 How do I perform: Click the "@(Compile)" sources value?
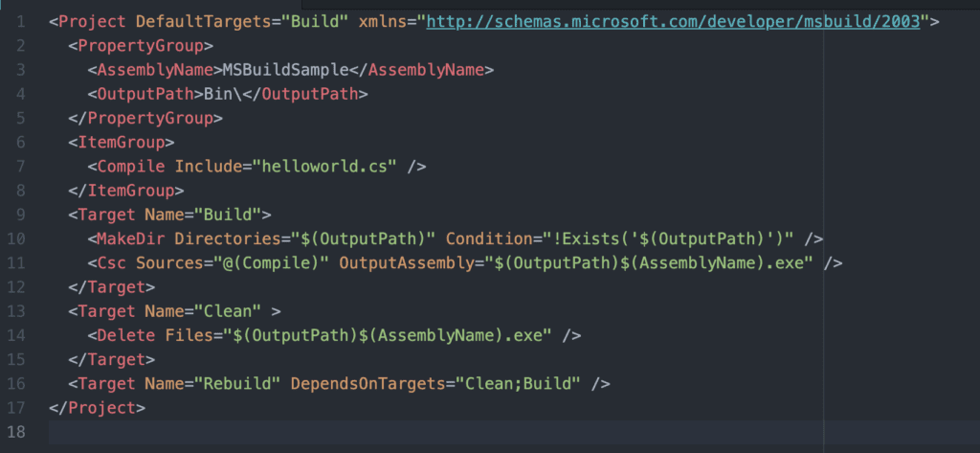pyautogui.click(x=271, y=263)
